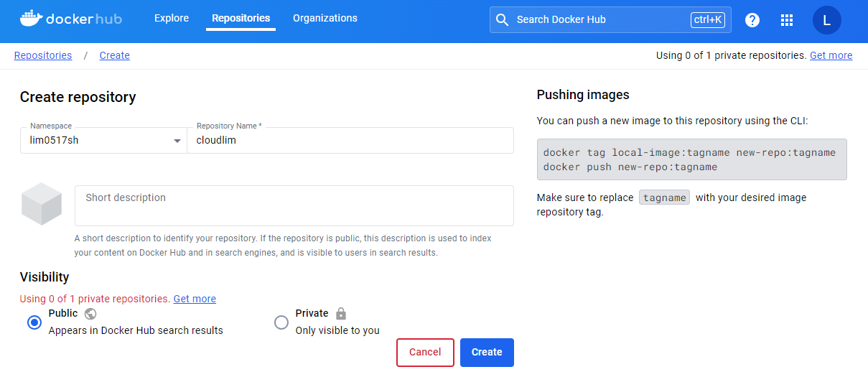Click the tagname inline code label
This screenshot has height=372, width=868.
pos(665,197)
